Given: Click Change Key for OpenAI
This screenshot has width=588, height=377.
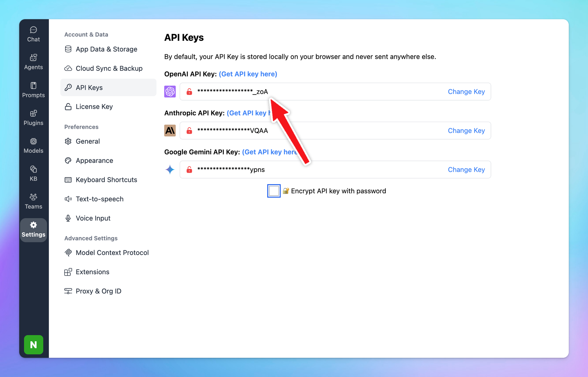Looking at the screenshot, I should coord(466,92).
